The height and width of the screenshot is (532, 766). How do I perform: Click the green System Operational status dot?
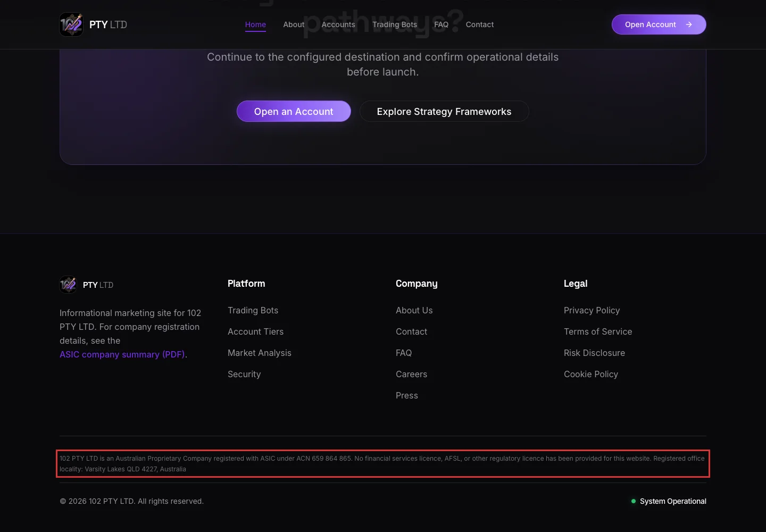click(633, 501)
